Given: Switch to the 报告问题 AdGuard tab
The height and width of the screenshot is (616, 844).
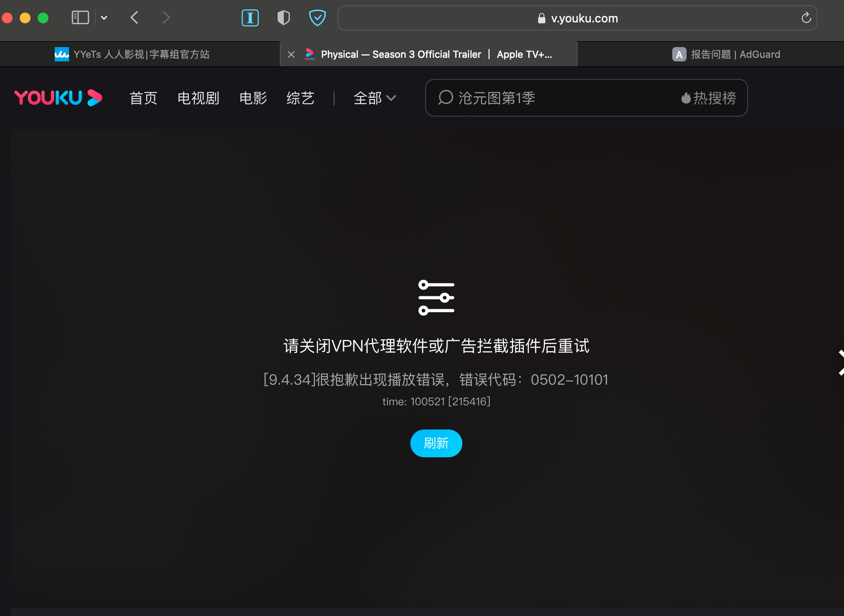Looking at the screenshot, I should [727, 54].
